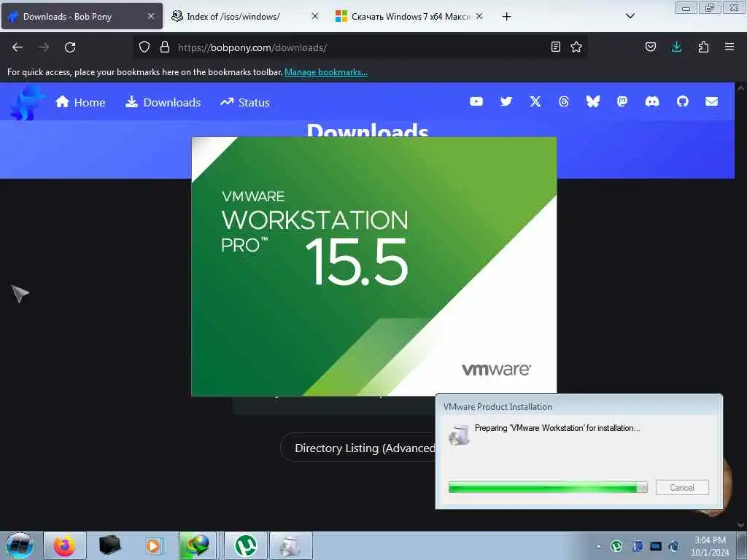Open uTorrent from the taskbar
The height and width of the screenshot is (560, 747).
[x=246, y=545]
